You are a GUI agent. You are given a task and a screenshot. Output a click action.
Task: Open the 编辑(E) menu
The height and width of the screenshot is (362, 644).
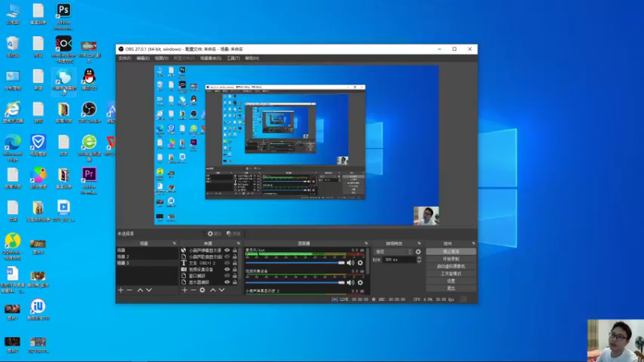(x=143, y=58)
